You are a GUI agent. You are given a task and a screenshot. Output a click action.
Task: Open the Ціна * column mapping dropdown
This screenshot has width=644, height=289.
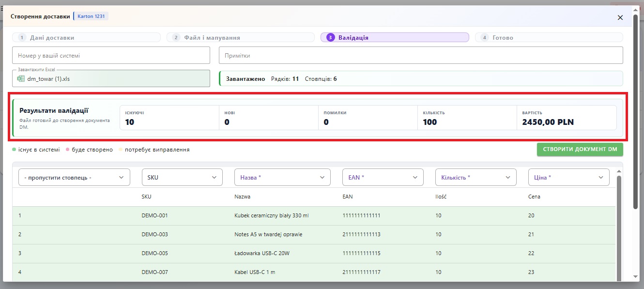point(569,177)
